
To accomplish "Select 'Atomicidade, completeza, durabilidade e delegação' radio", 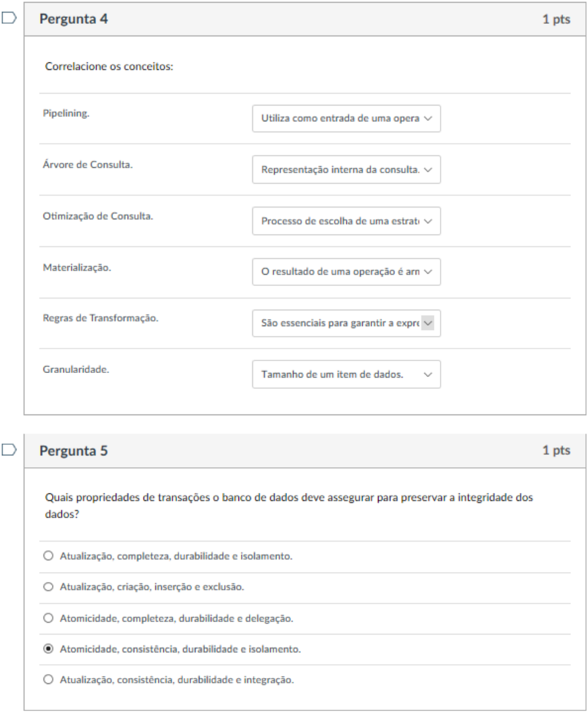I will coord(48,618).
